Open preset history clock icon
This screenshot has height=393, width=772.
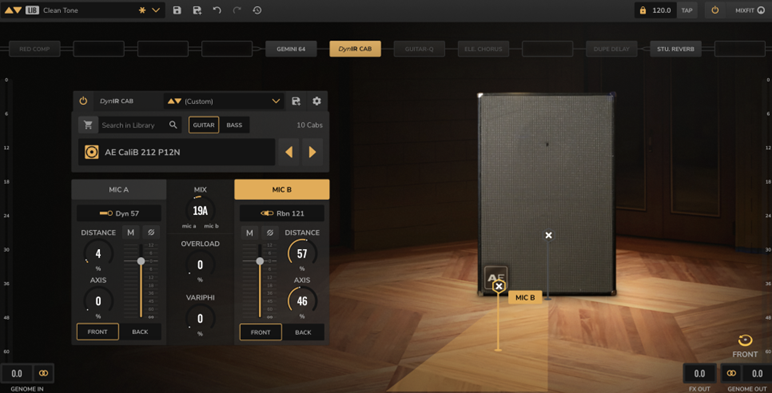257,10
